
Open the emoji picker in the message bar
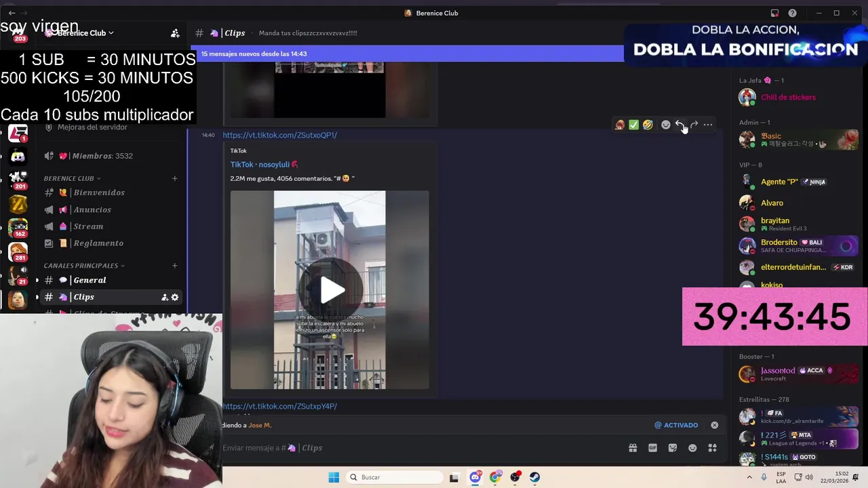click(692, 448)
